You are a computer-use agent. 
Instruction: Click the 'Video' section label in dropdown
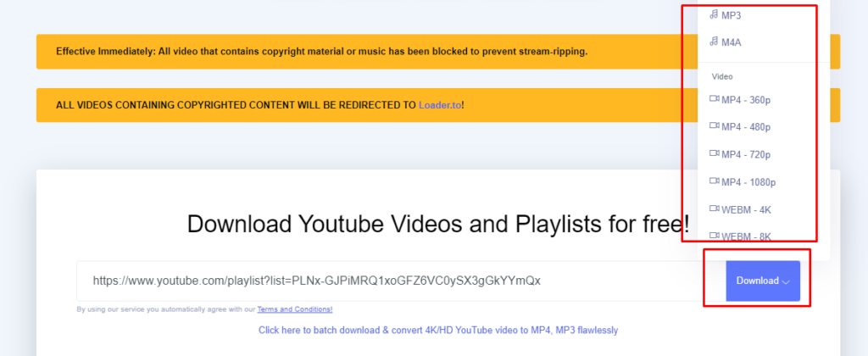point(722,76)
